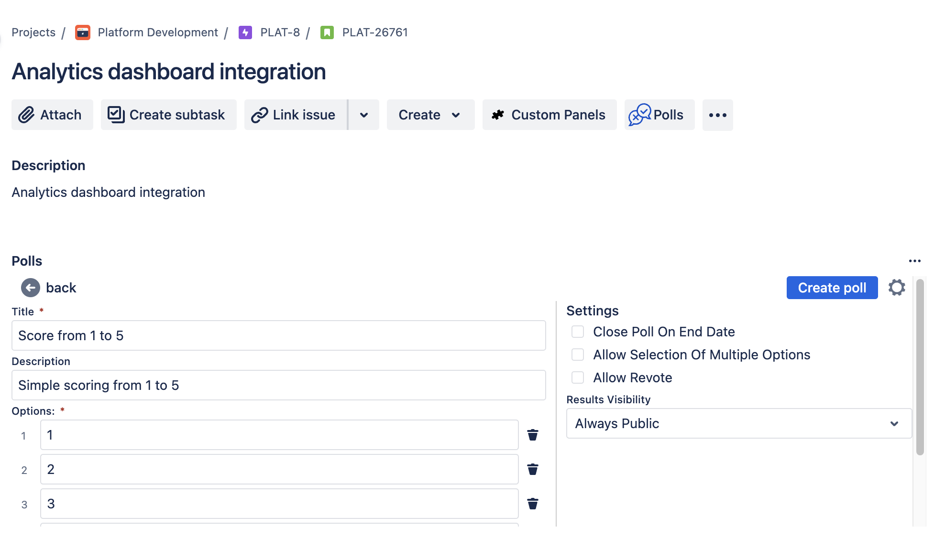The height and width of the screenshot is (560, 945).
Task: Open issue PLAT-26761 from breadcrumb
Action: click(x=374, y=32)
